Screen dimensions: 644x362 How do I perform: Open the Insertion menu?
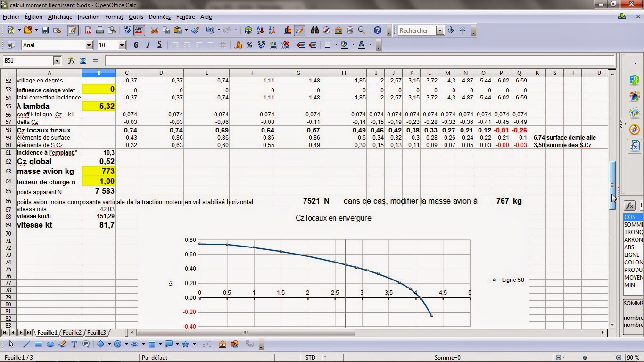89,16
